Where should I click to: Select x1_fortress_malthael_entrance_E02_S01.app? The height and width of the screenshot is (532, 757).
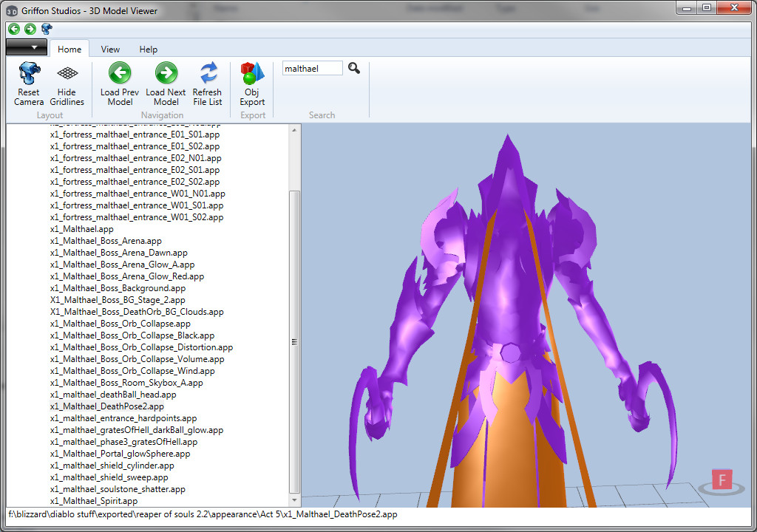click(135, 170)
